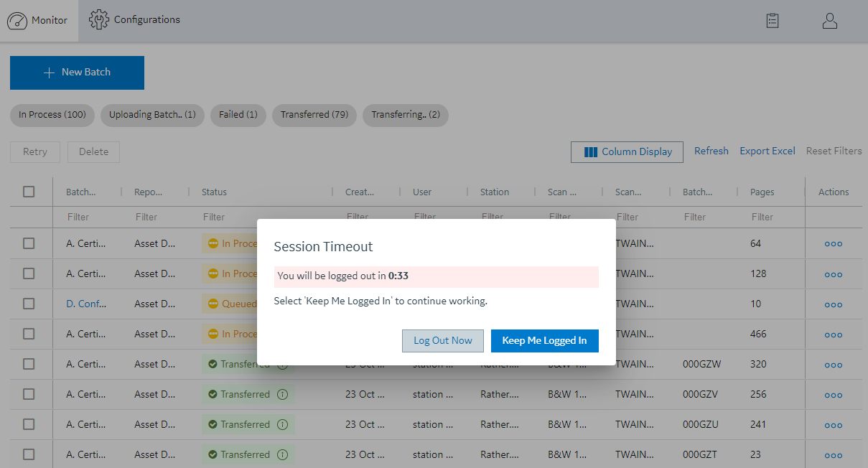Filter by Failed (1) chip
This screenshot has height=468, width=868.
[238, 115]
